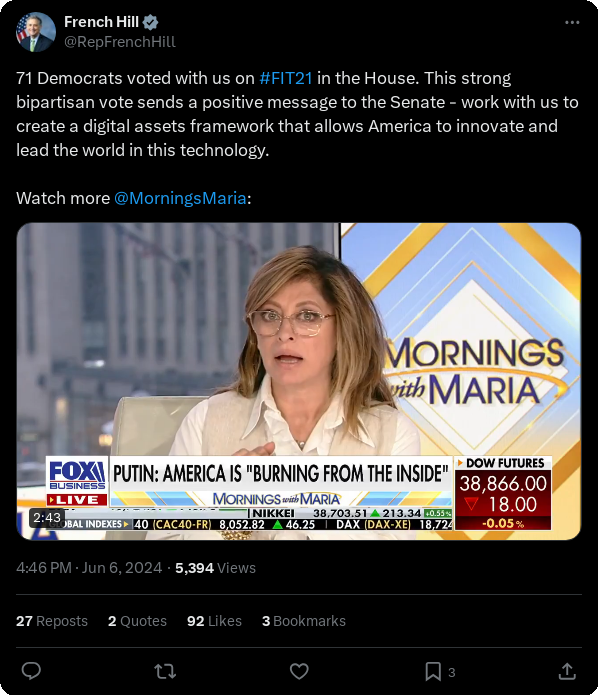Click the French Hill display name
This screenshot has width=598, height=695.
pos(102,22)
